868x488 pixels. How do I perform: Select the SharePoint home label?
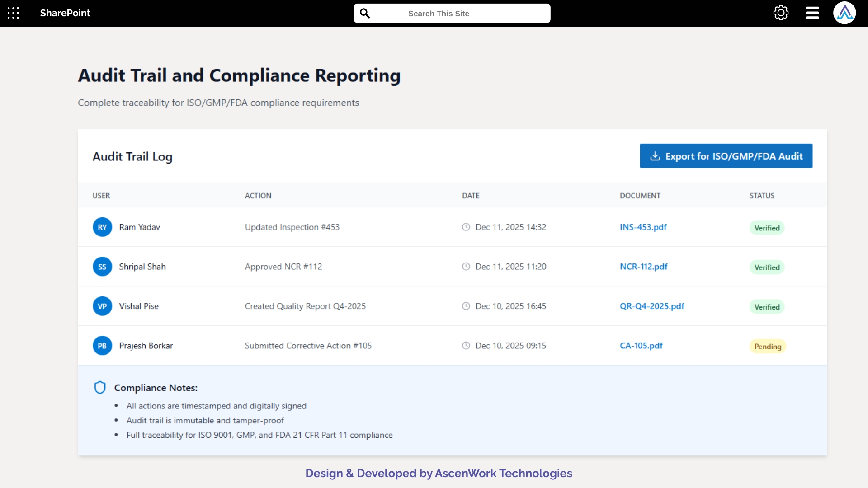[x=65, y=13]
